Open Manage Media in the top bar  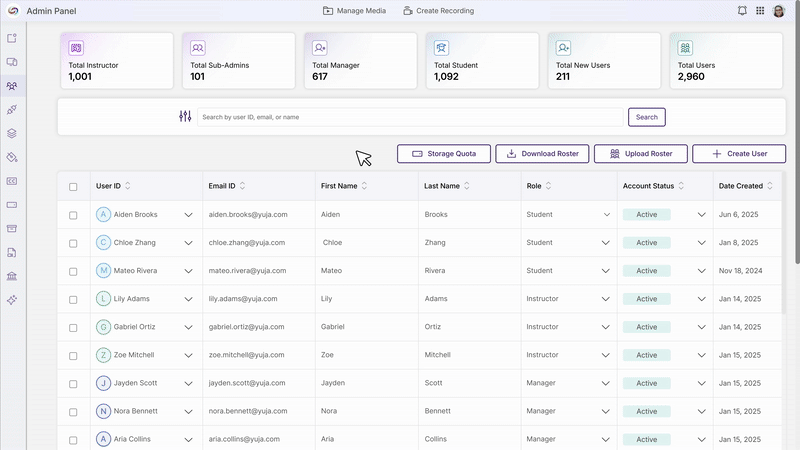point(356,11)
